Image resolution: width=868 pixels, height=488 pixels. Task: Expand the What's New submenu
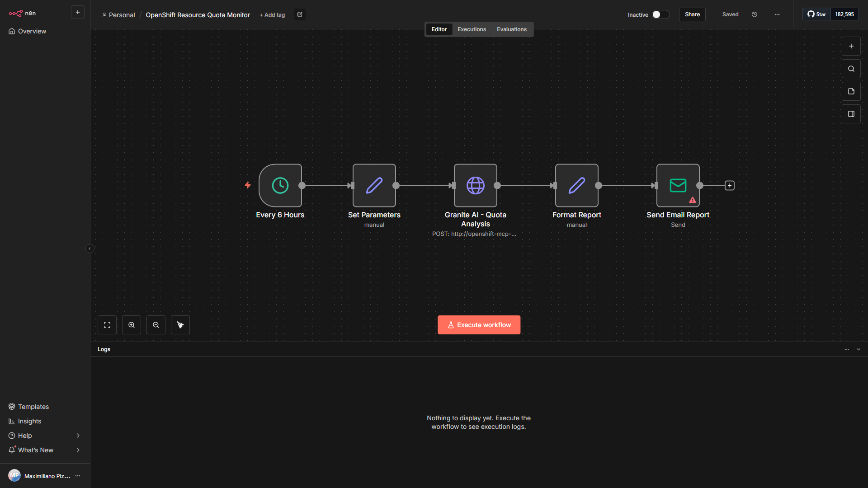click(x=78, y=450)
